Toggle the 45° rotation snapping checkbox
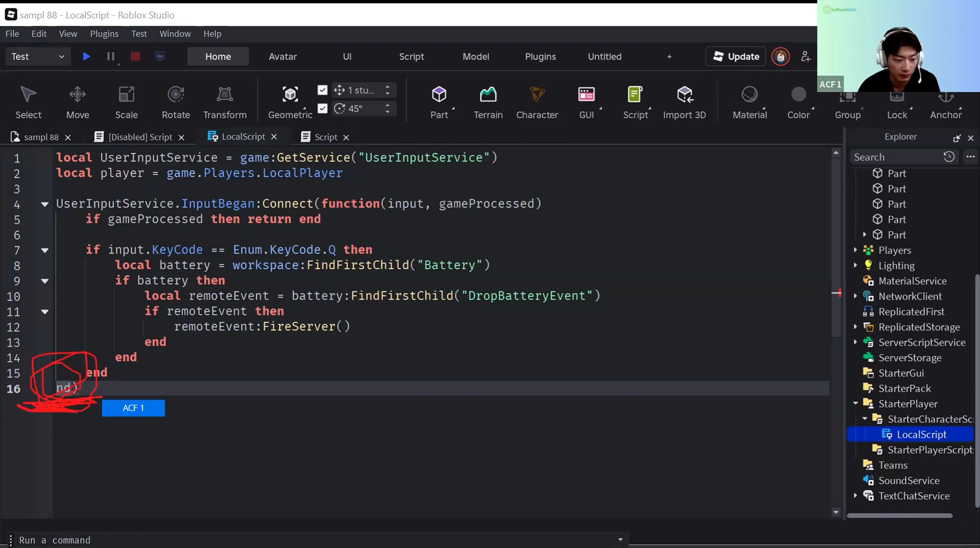Viewport: 980px width, 548px height. click(322, 109)
